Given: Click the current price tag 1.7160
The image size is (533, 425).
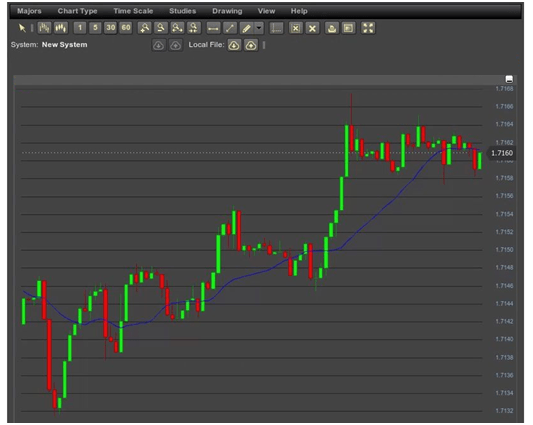Looking at the screenshot, I should (x=501, y=153).
